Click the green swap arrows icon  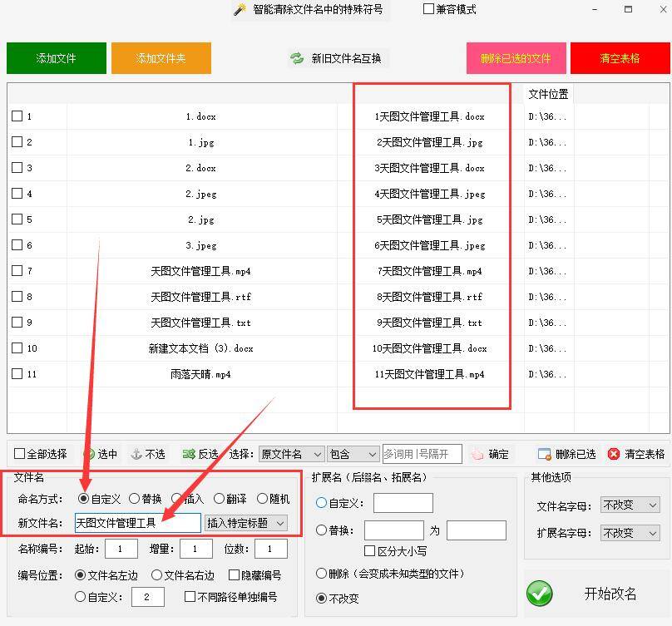297,58
